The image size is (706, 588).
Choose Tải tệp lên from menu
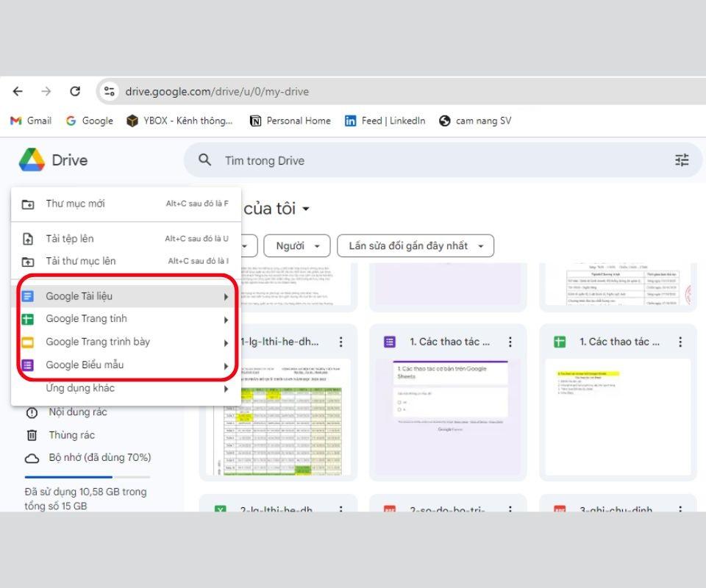[70, 239]
